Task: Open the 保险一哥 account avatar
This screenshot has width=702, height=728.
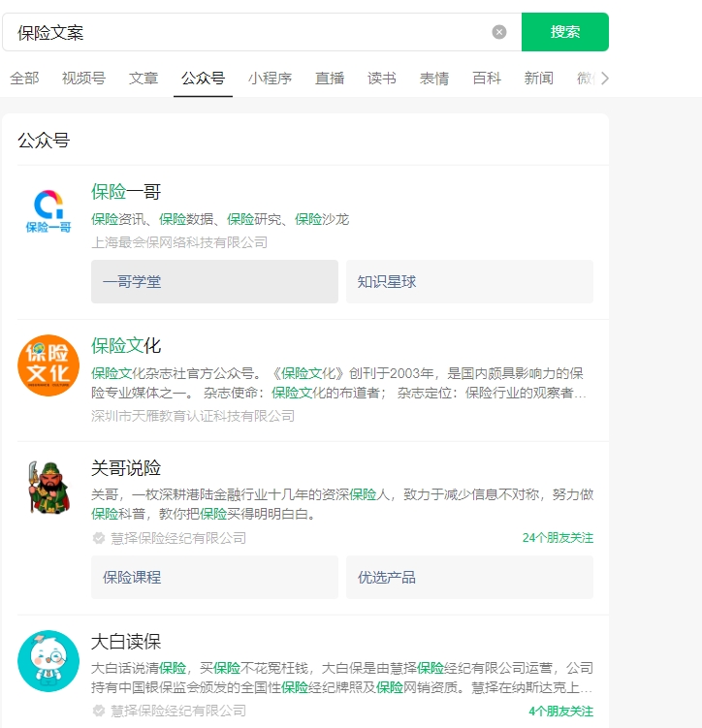Action: tap(48, 210)
